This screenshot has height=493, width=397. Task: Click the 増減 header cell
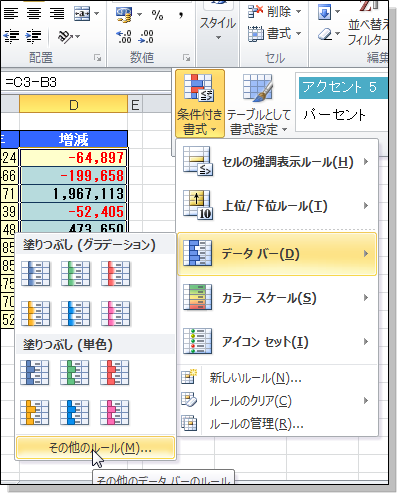[73, 139]
